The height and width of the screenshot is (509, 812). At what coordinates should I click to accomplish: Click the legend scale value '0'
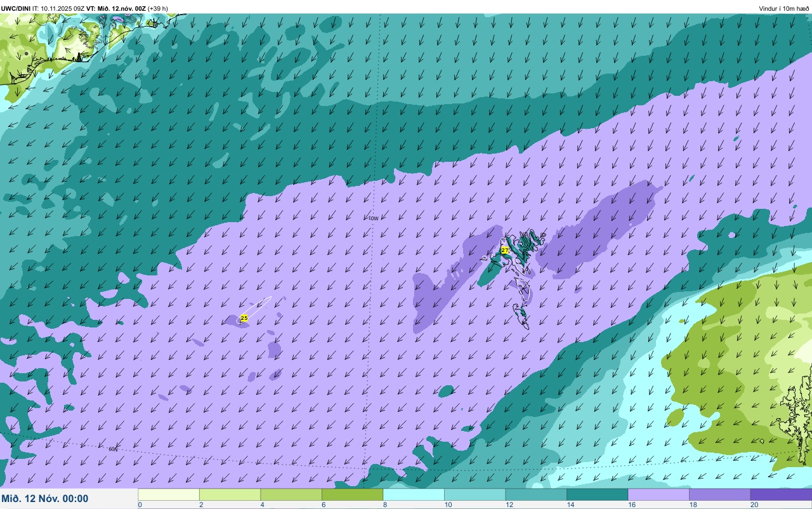[x=140, y=505]
